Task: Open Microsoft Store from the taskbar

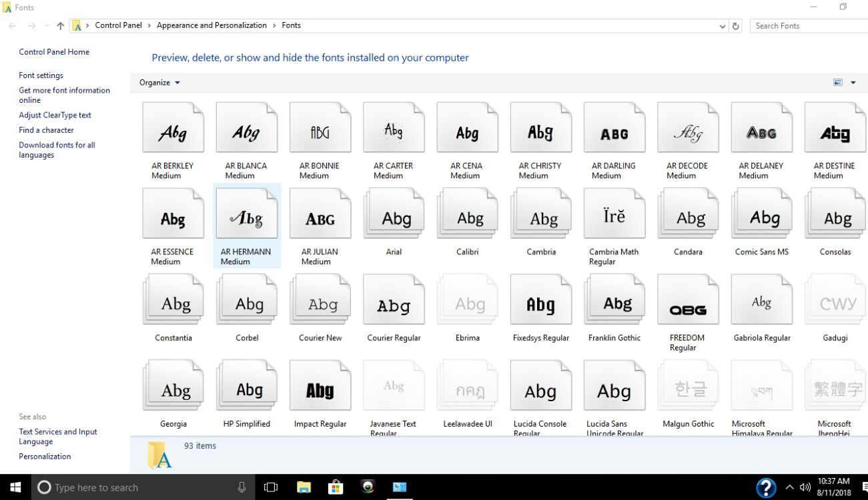Action: tap(336, 487)
